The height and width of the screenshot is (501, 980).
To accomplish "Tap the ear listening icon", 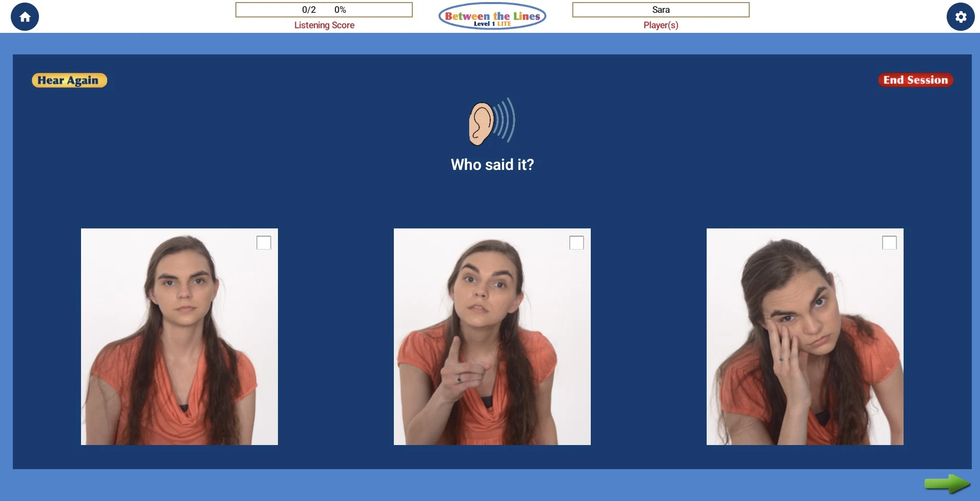I will pos(492,122).
